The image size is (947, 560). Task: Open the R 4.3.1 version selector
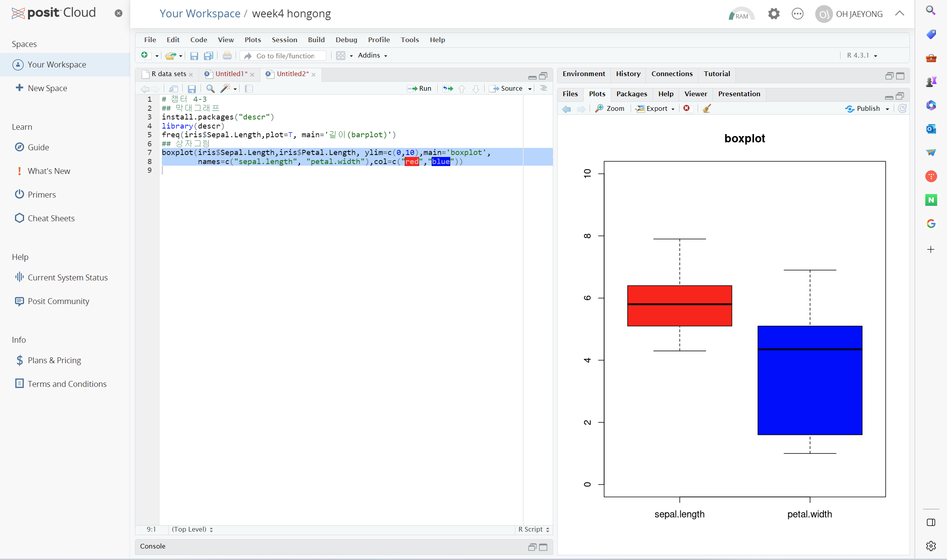[x=862, y=56]
